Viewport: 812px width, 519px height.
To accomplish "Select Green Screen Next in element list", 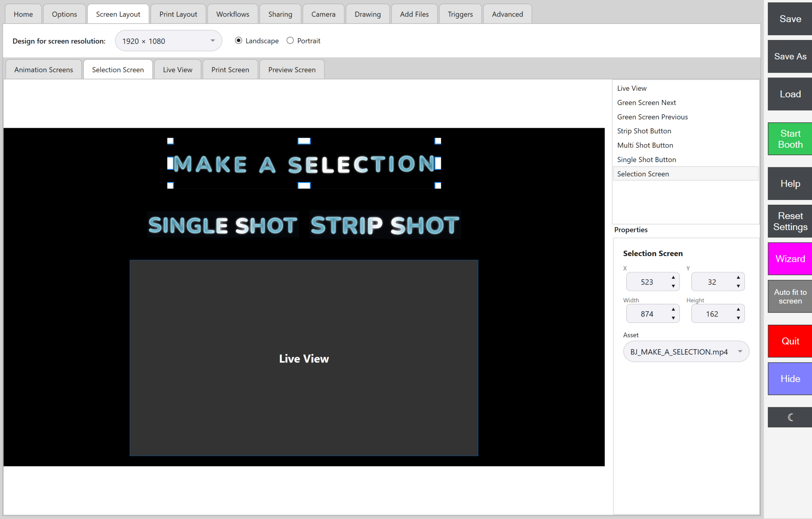I will tap(685, 102).
